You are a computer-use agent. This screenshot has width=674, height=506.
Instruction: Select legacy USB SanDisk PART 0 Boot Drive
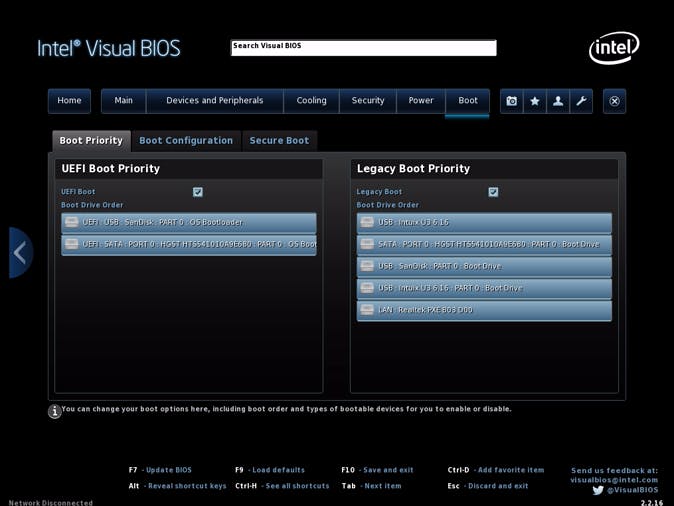(x=484, y=267)
